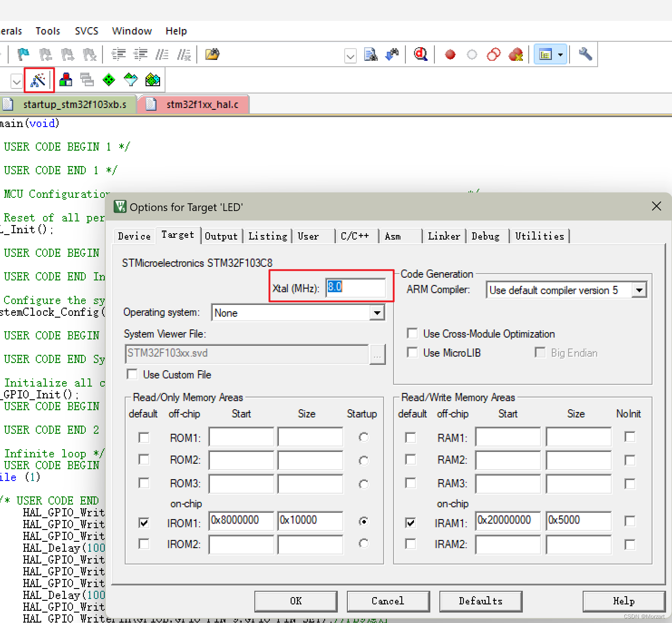Uncheck the IROM1 default checkbox
This screenshot has height=623, width=672.
click(144, 523)
